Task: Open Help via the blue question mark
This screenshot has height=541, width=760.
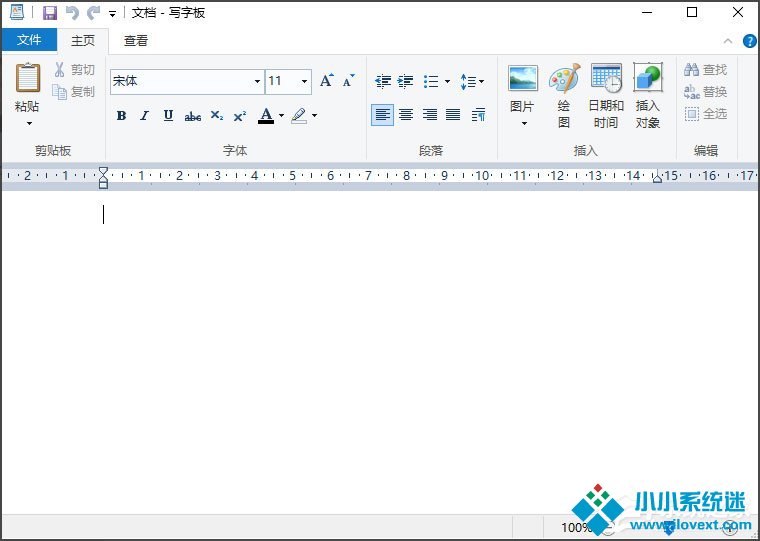Action: (x=750, y=41)
